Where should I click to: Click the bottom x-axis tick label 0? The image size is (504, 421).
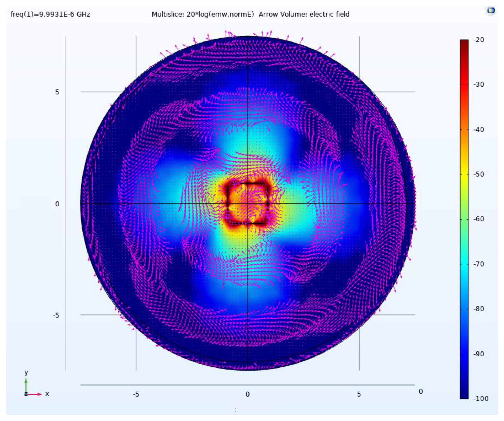(247, 394)
